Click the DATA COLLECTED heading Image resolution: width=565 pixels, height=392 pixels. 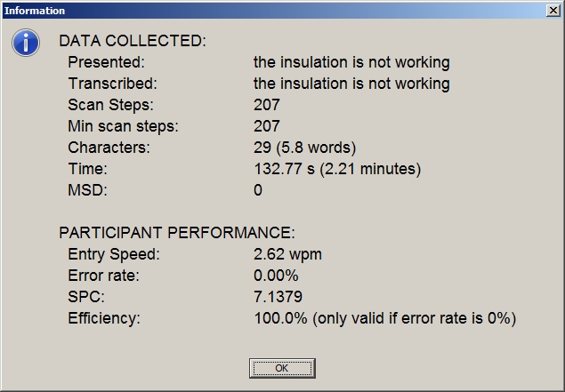(132, 41)
